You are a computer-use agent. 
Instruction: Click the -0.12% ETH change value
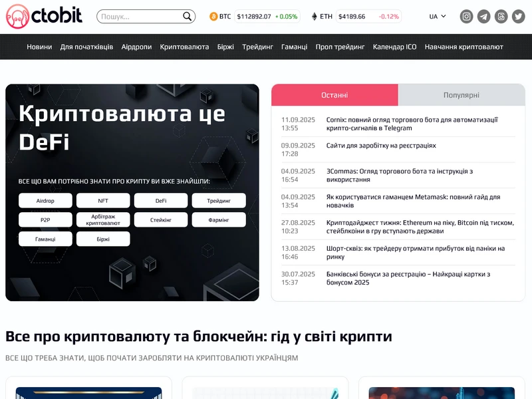[x=389, y=16]
